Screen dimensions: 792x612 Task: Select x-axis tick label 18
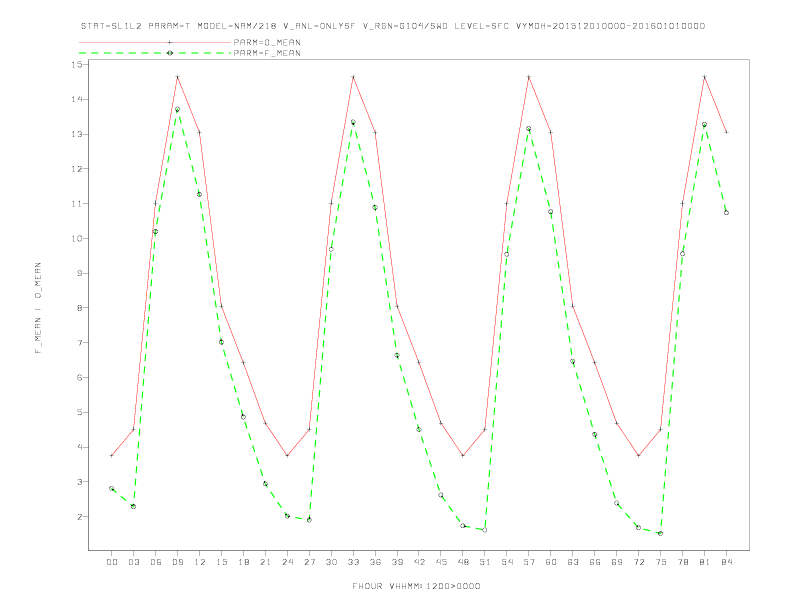[x=243, y=562]
